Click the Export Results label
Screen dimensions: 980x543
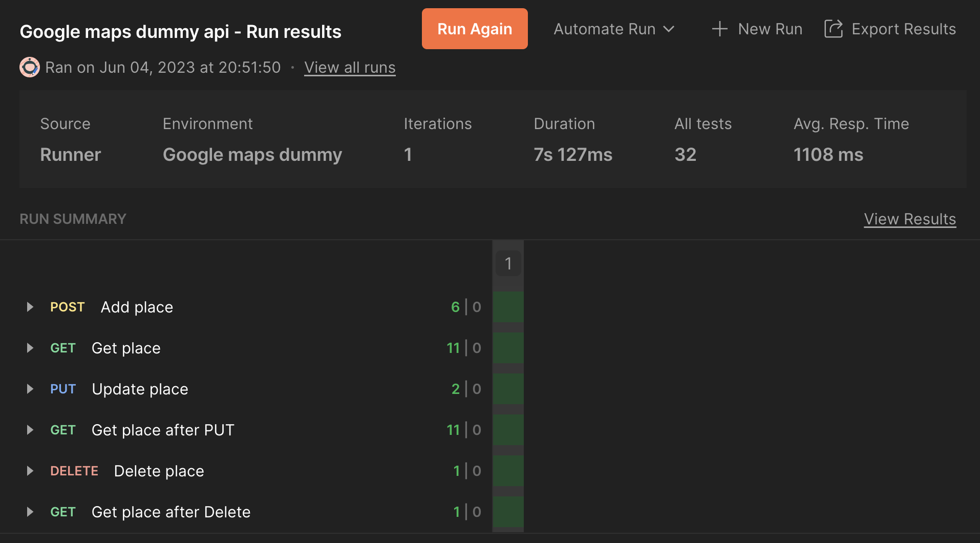point(904,29)
